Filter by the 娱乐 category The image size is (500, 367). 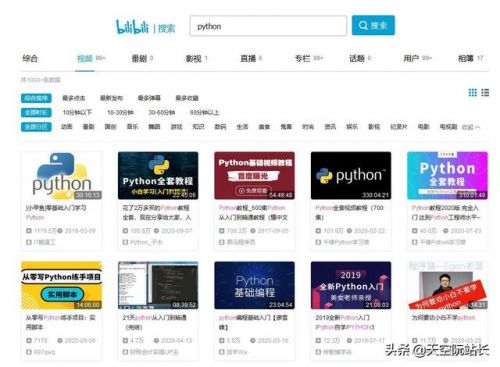[352, 127]
